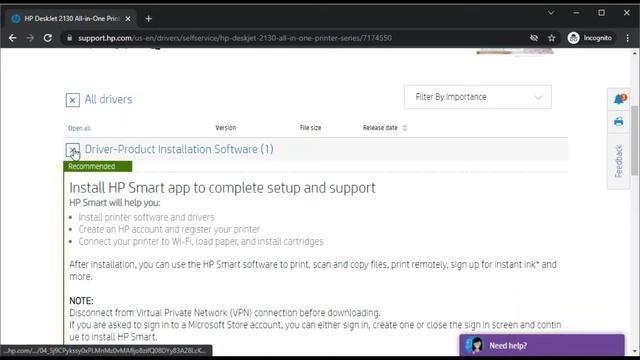The image size is (640, 360).
Task: Click 'Install printer software and drivers' bullet
Action: (146, 217)
